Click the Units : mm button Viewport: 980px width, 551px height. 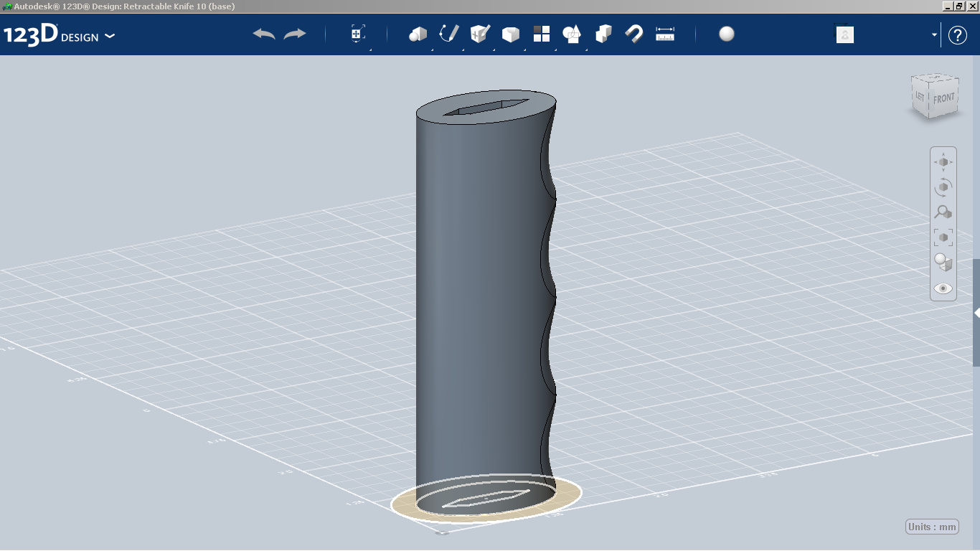pyautogui.click(x=931, y=526)
